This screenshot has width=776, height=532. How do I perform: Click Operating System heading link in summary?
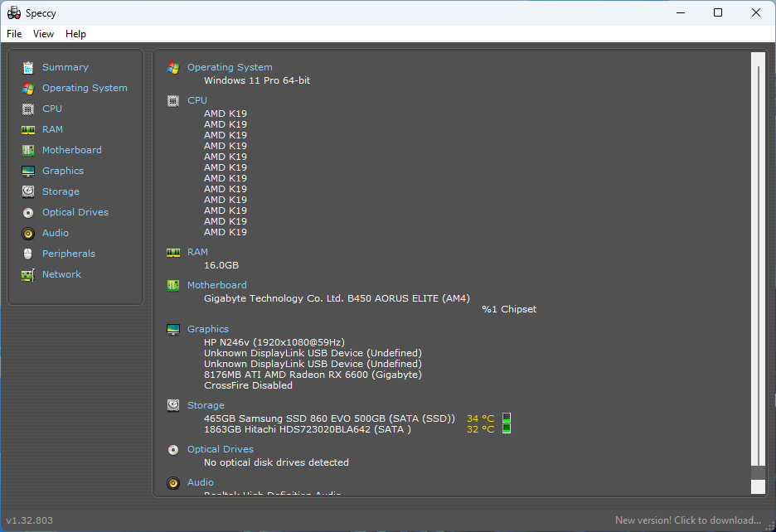pyautogui.click(x=230, y=67)
